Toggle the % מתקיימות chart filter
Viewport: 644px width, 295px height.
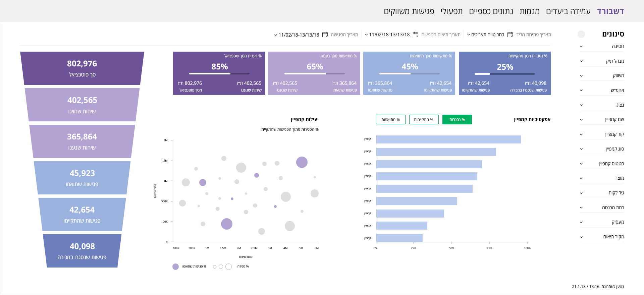click(424, 120)
